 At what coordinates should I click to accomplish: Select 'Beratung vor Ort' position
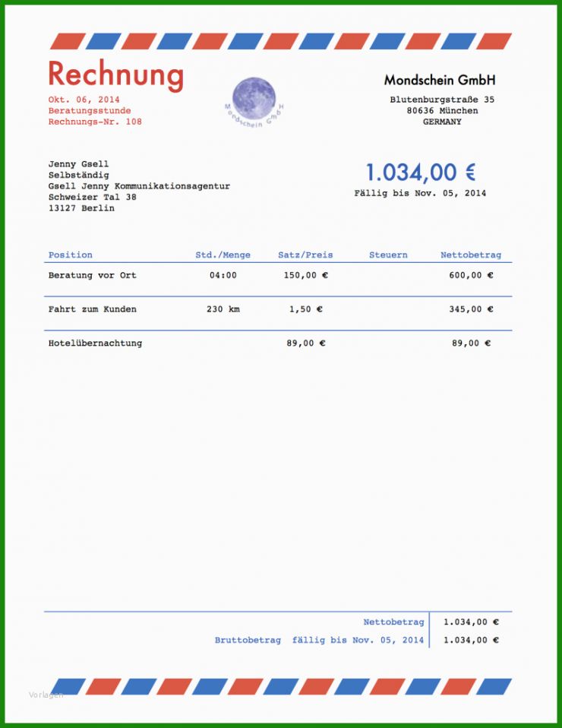tap(93, 275)
